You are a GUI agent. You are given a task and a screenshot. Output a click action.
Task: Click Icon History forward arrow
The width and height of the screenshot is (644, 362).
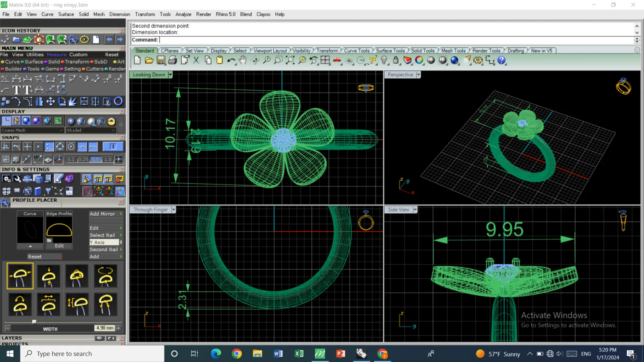pyautogui.click(x=120, y=39)
